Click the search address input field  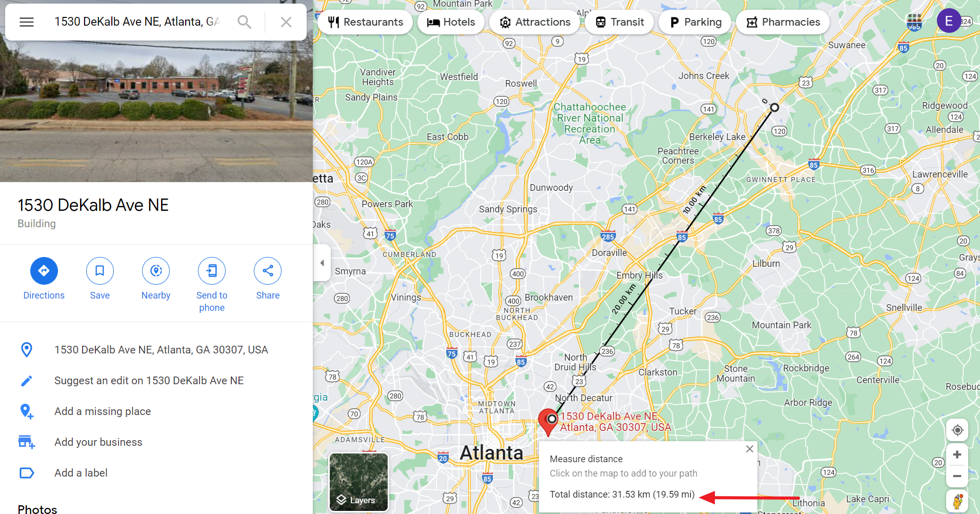tap(137, 22)
